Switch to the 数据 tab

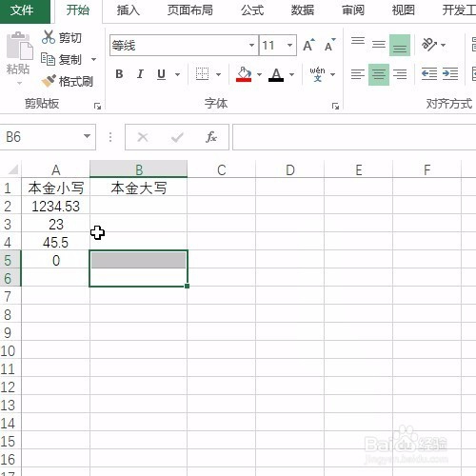click(303, 10)
